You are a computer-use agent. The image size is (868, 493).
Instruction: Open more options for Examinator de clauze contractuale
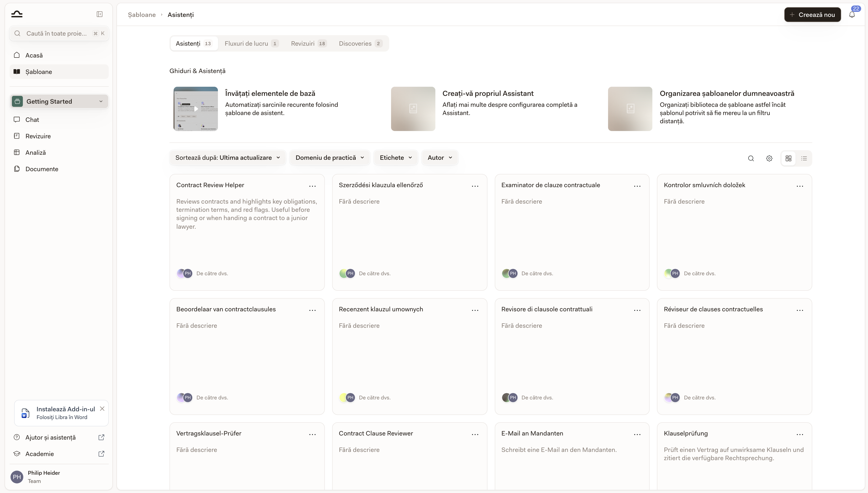637,186
